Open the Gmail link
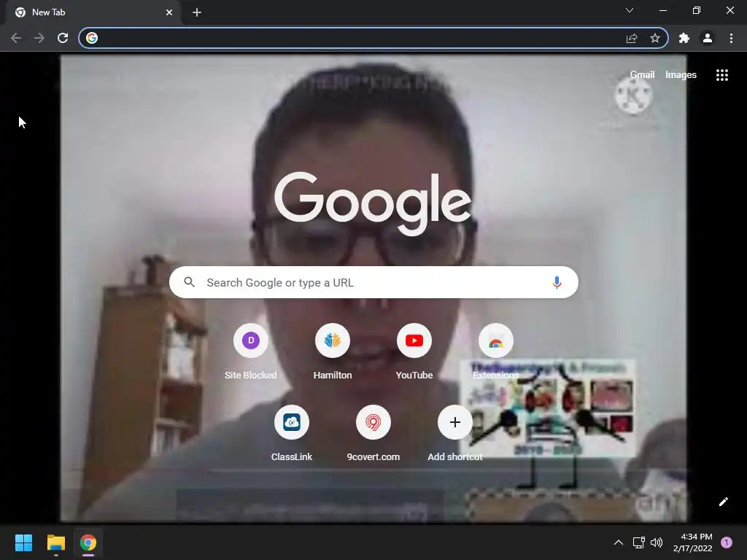This screenshot has height=560, width=747. point(642,75)
